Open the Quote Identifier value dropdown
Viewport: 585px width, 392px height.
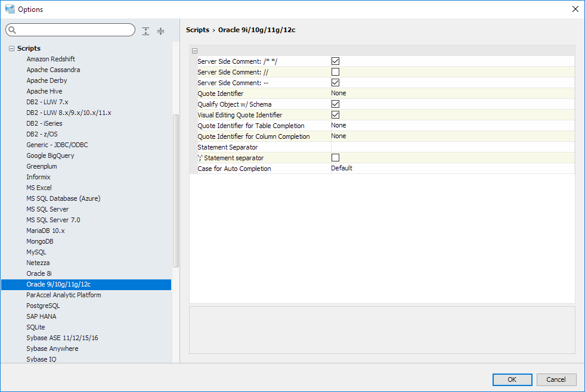pos(452,93)
